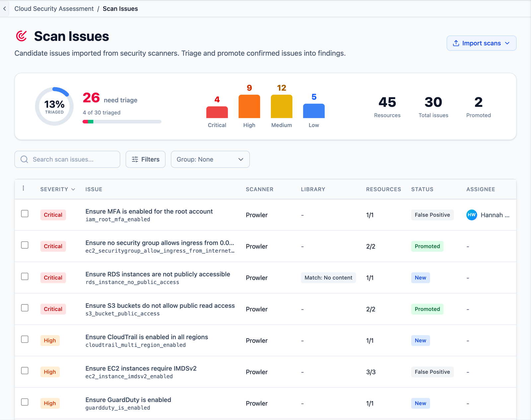
Task: Open 'Ensure EC2 instances require IMDSv2'
Action: pos(141,369)
